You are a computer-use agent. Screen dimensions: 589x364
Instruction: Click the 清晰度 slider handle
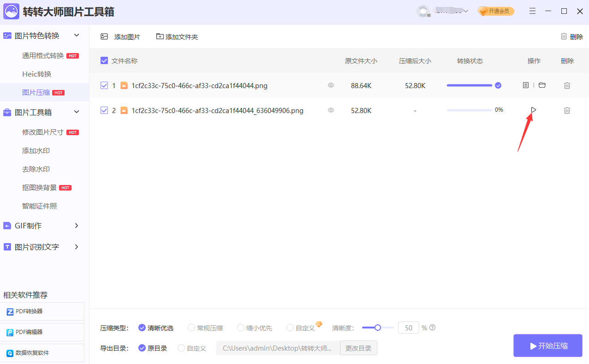(x=378, y=328)
